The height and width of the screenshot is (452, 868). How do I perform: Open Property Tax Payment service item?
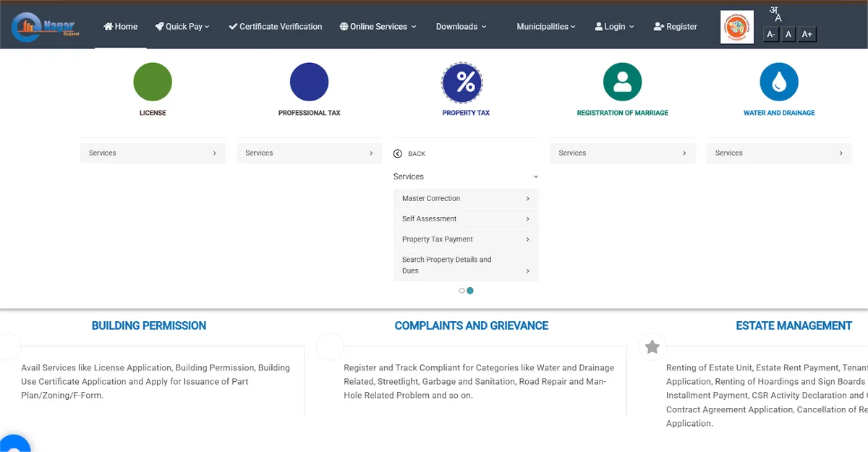466,239
